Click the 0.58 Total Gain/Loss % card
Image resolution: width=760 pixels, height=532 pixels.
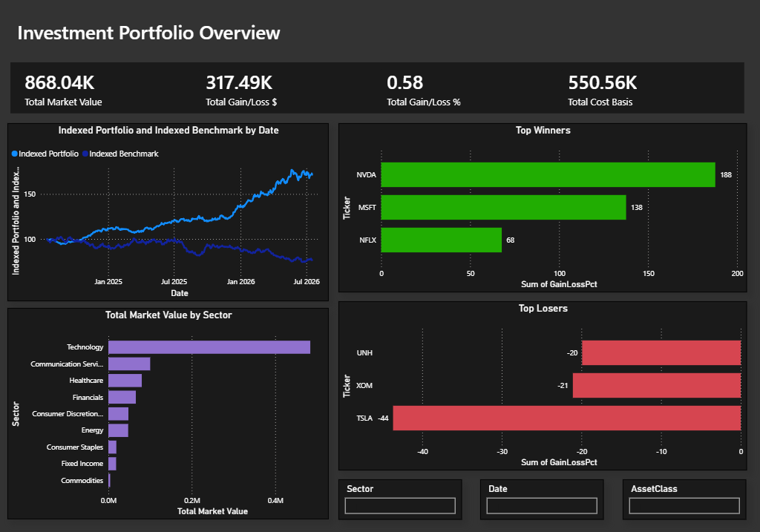[x=424, y=90]
